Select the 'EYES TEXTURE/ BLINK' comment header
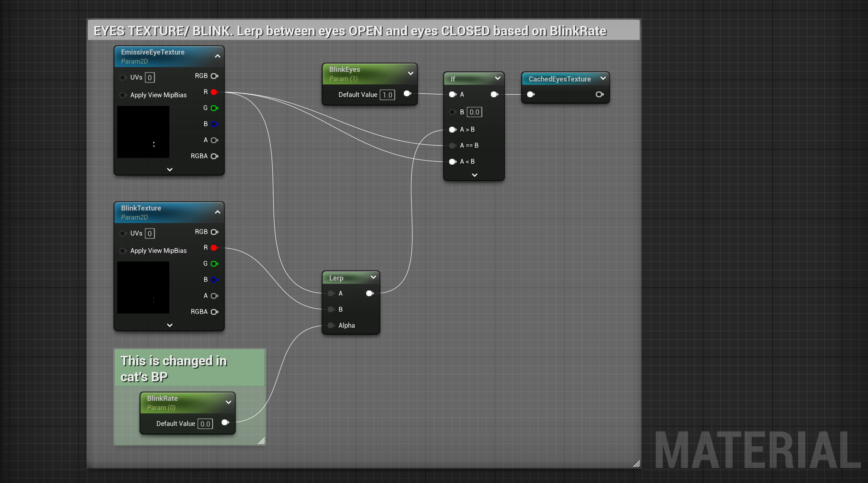 coord(364,30)
